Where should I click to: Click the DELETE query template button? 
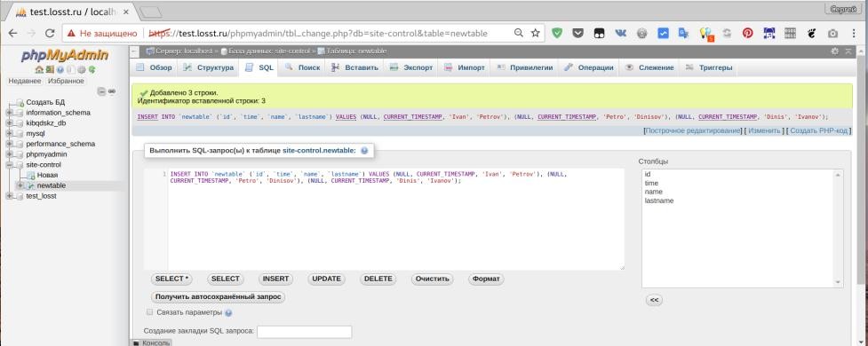(378, 279)
